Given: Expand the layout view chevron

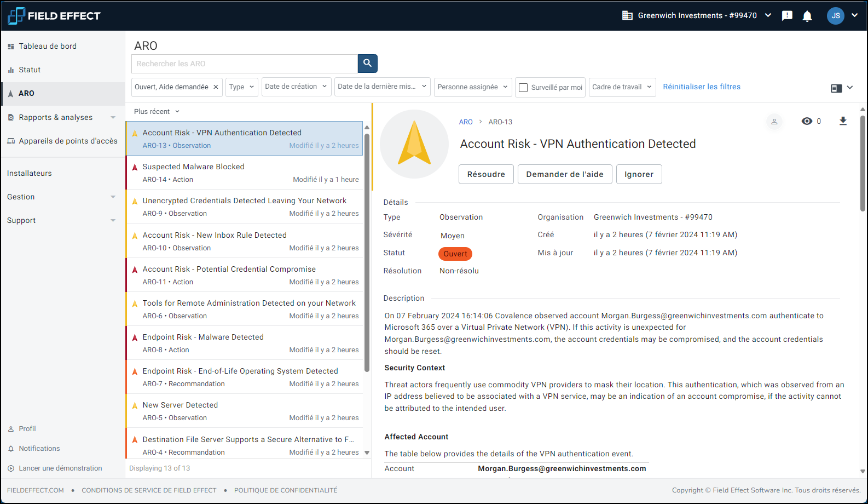Looking at the screenshot, I should 850,88.
